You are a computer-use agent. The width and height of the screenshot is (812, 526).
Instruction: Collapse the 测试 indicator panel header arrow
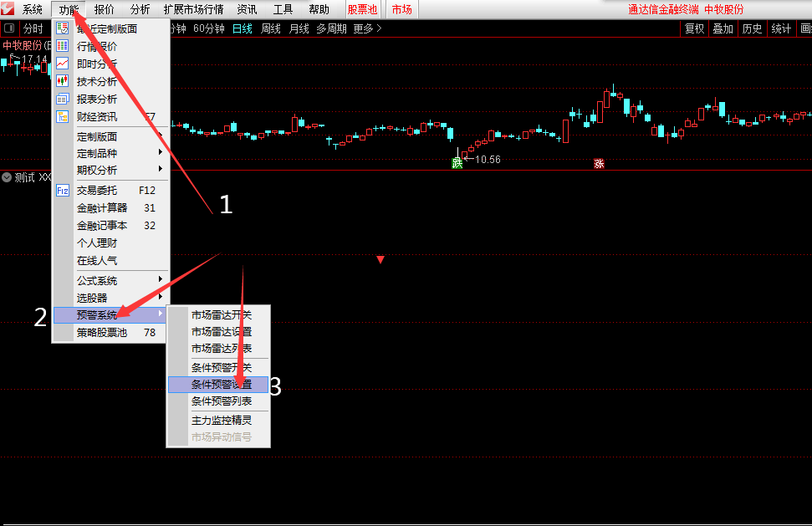pos(7,176)
